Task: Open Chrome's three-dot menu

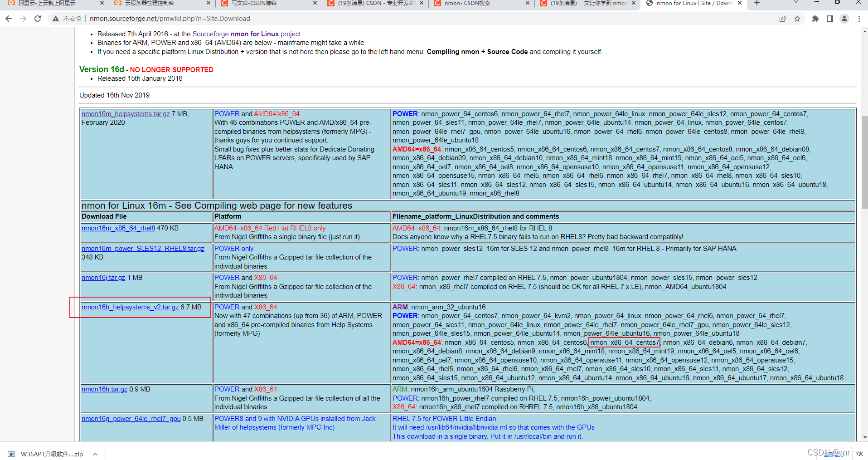Action: coord(859,19)
